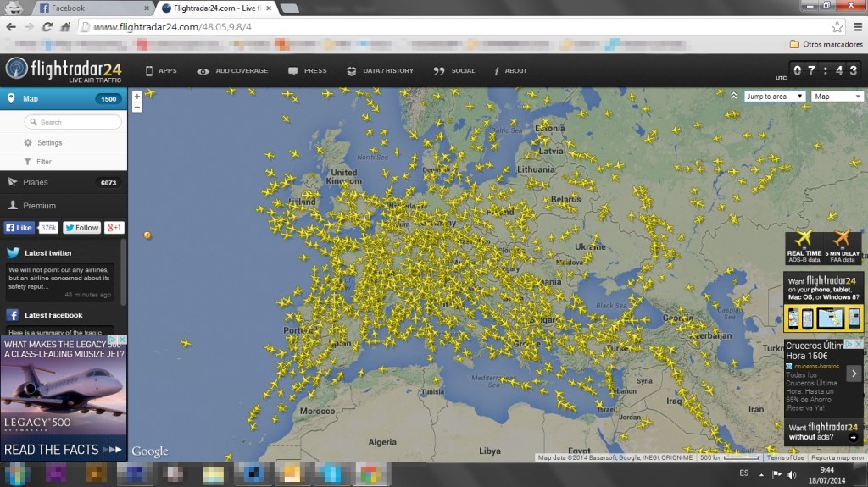868x487 pixels.
Task: Open the Map type dropdown
Action: (837, 97)
